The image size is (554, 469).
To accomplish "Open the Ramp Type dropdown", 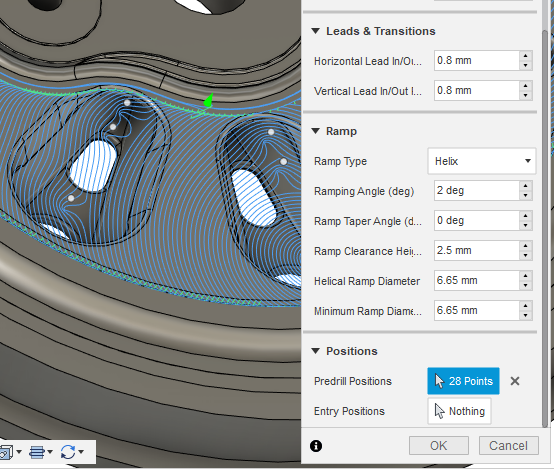I will tap(482, 161).
